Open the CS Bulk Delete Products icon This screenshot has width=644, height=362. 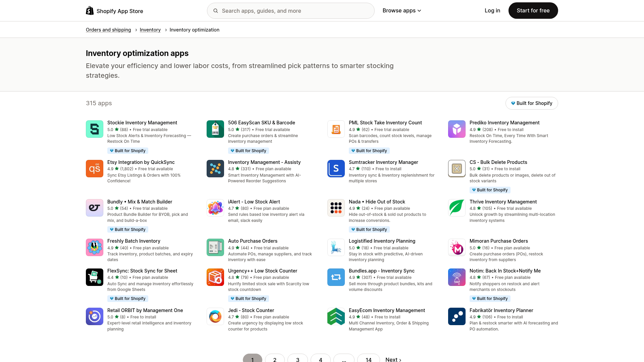pyautogui.click(x=457, y=169)
